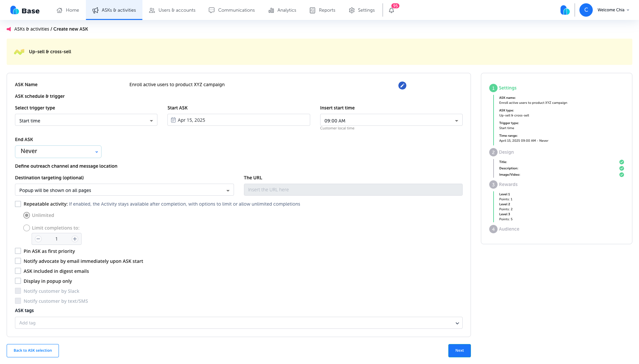This screenshot has width=639, height=364.
Task: Increase completions limit with plus icon
Action: click(75, 239)
